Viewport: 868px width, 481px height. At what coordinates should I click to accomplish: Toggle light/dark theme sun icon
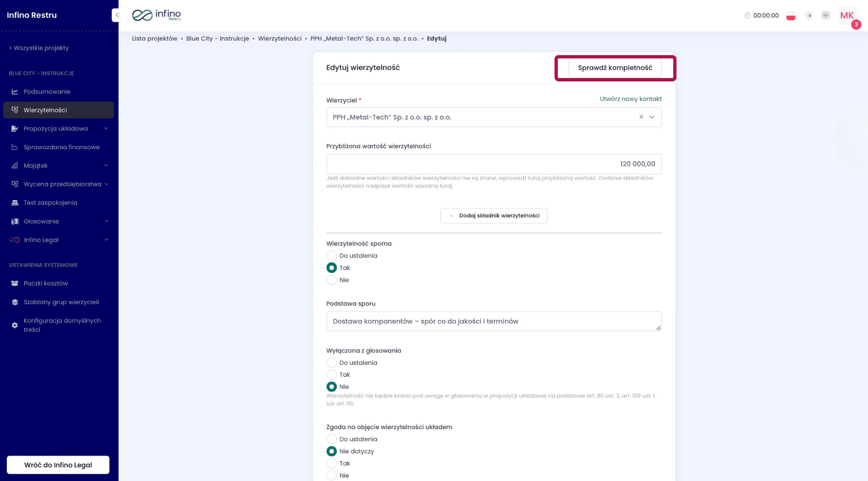click(x=809, y=16)
